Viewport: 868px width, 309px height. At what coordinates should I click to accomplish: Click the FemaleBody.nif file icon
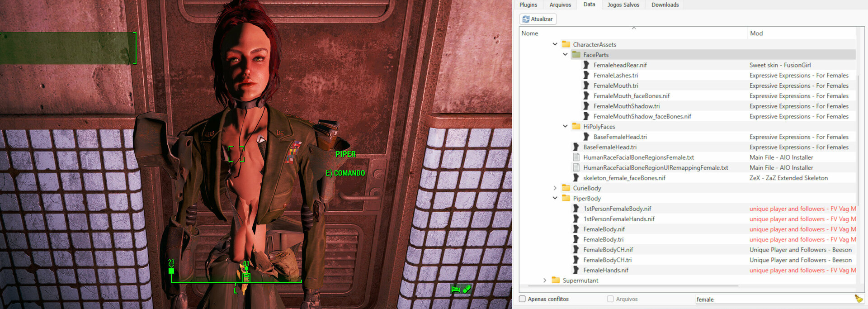(x=576, y=229)
